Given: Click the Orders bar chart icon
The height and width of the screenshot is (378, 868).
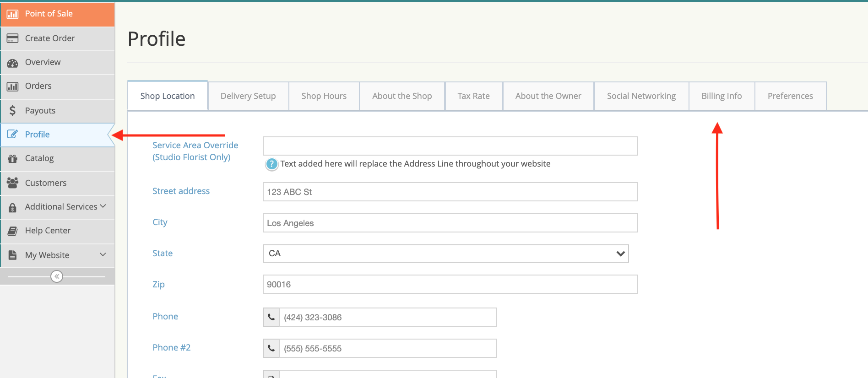Looking at the screenshot, I should (12, 86).
